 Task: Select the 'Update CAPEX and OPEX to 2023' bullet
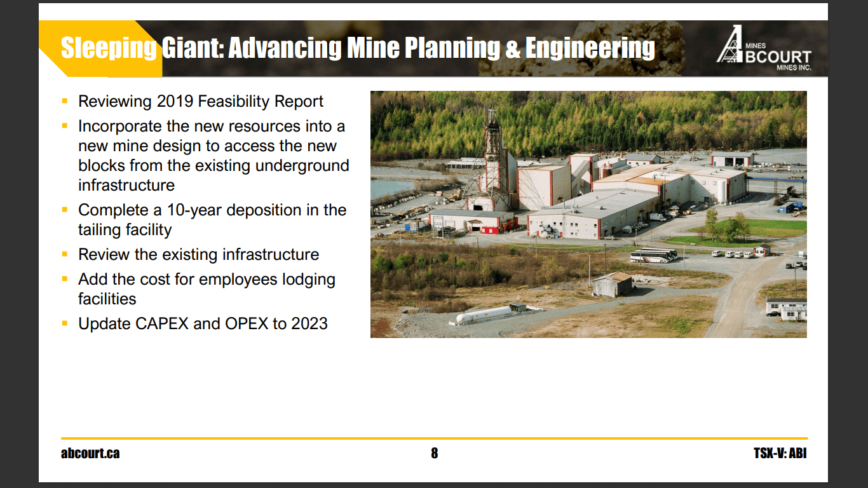pyautogui.click(x=203, y=323)
